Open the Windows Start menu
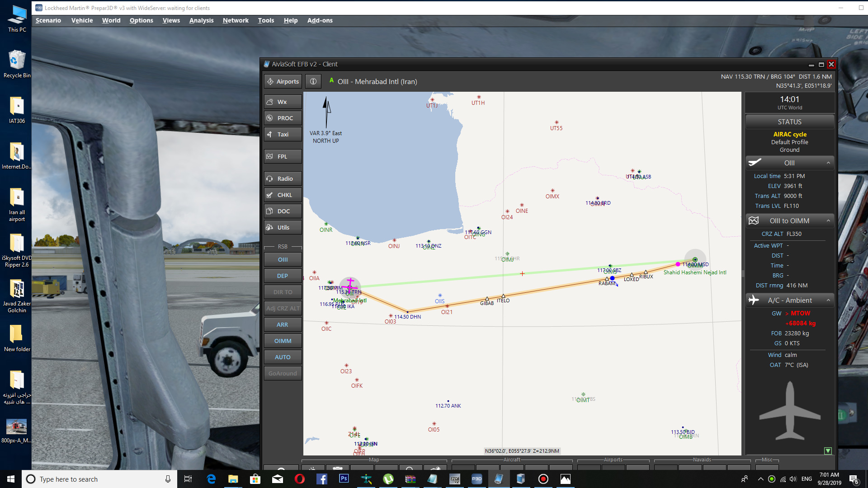868x488 pixels. [11, 479]
